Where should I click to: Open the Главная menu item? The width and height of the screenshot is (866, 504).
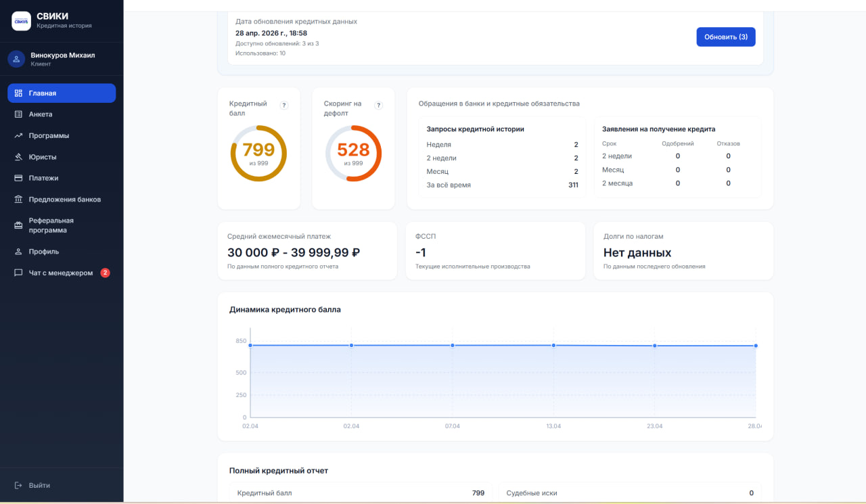pos(62,93)
